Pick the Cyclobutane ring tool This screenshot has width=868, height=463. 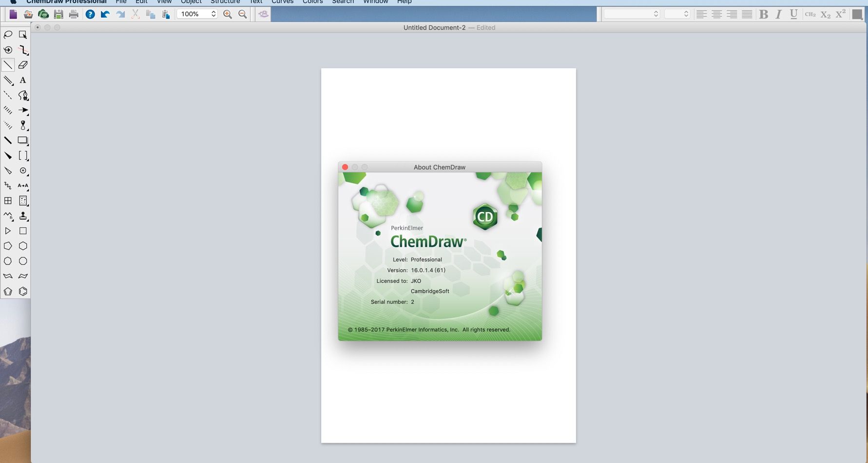(23, 231)
